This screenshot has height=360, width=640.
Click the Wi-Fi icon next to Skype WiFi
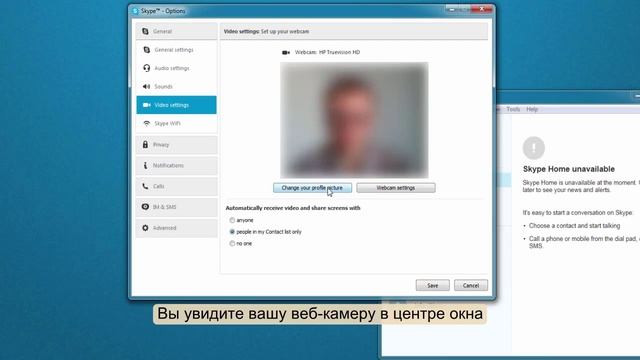pos(147,123)
